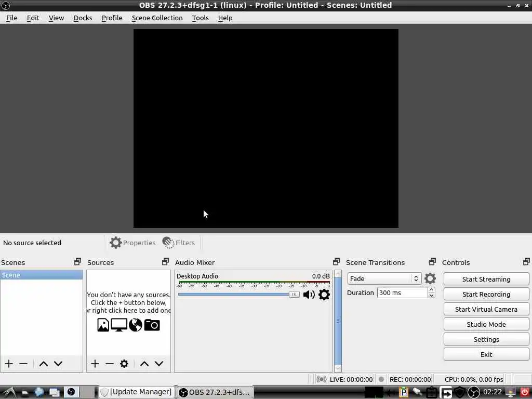This screenshot has height=399, width=532.
Task: Click the browser globe icon in Sources
Action: coord(136,325)
